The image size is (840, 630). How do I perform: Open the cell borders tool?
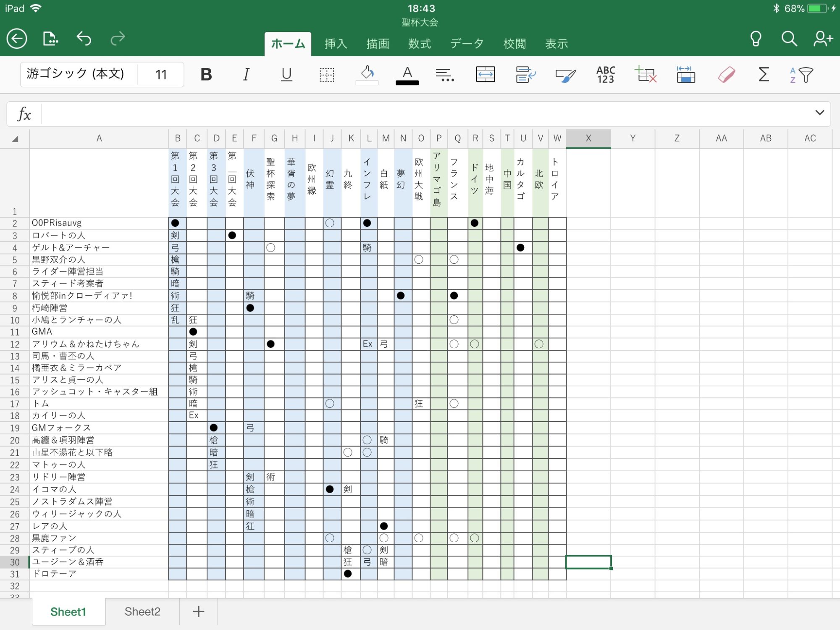pyautogui.click(x=326, y=75)
